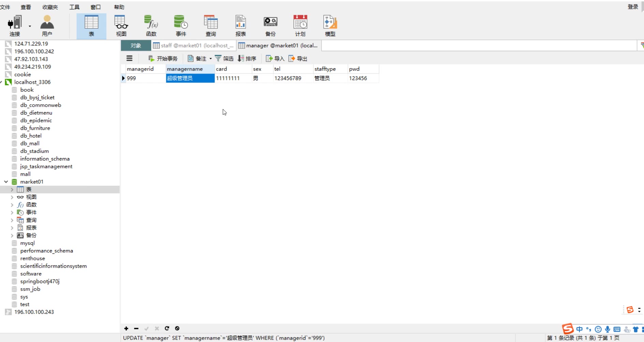
Task: Select the information_schema database
Action: click(x=45, y=159)
